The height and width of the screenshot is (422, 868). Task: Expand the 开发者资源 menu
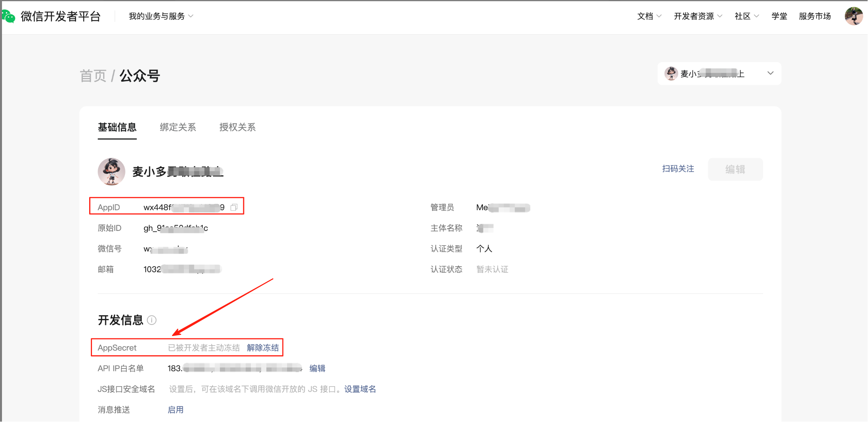pos(698,16)
